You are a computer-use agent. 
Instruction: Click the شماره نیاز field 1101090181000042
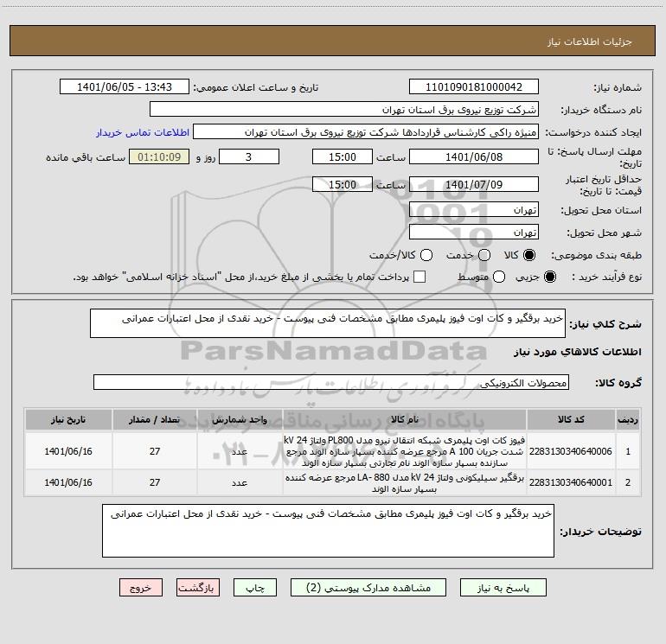(474, 86)
